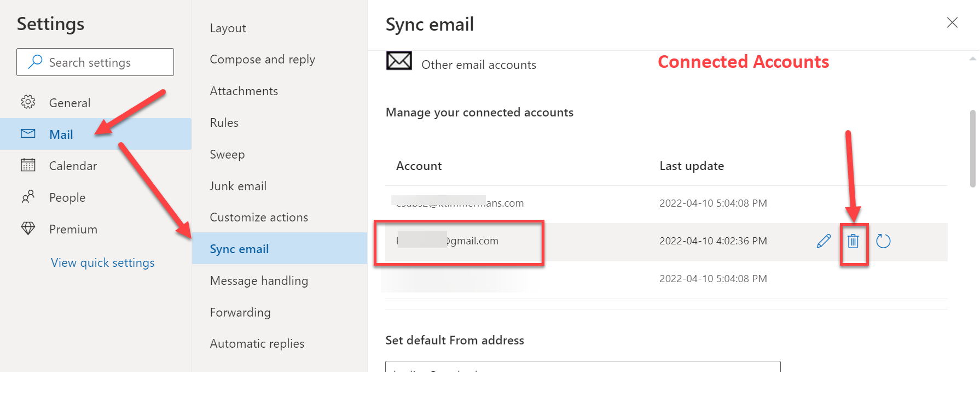The width and height of the screenshot is (980, 398).
Task: Select the Forwarding option
Action: [240, 313]
